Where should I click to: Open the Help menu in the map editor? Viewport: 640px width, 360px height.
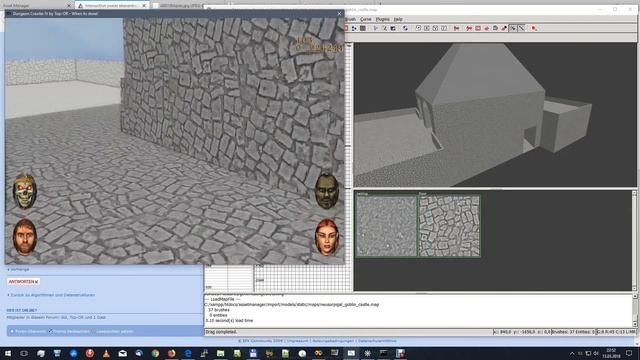click(x=398, y=19)
